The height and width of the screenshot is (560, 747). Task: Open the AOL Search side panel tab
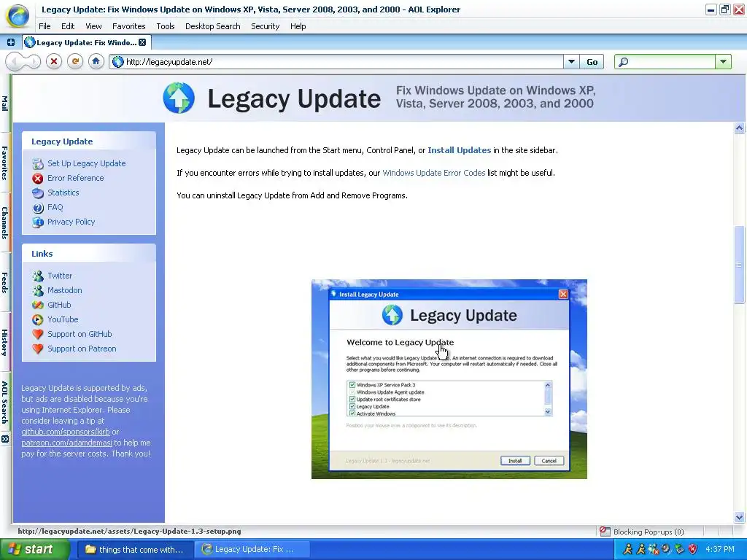pyautogui.click(x=5, y=402)
